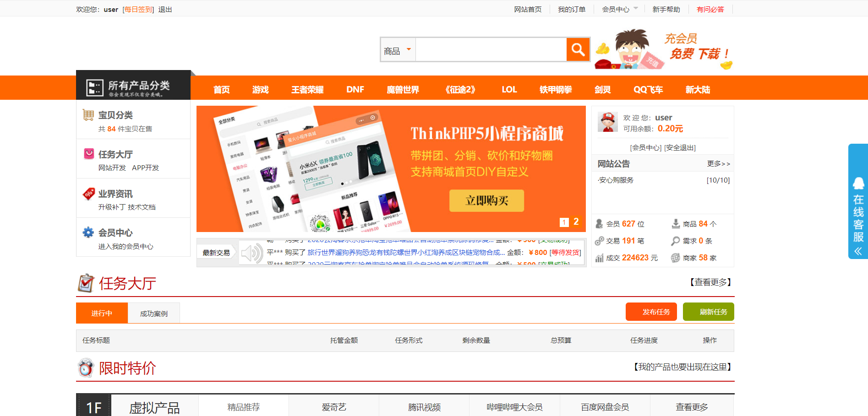
Task: Switch to the 进行中 tab
Action: pyautogui.click(x=102, y=313)
